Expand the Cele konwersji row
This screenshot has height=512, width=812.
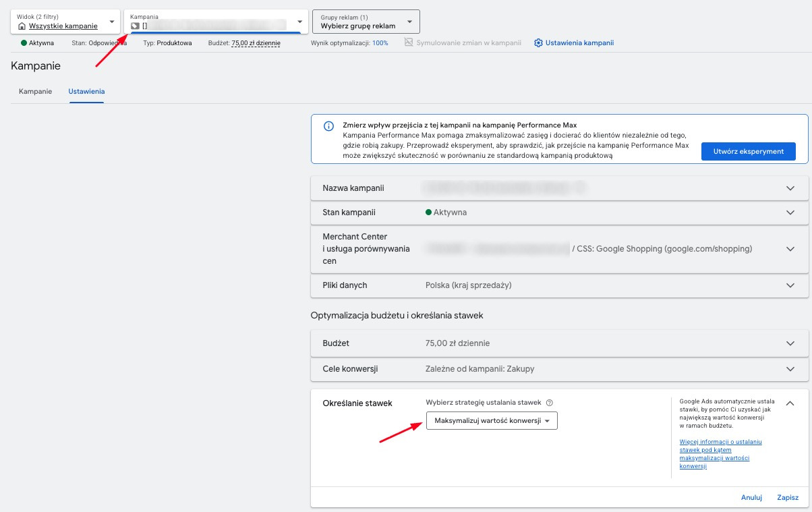coord(560,369)
